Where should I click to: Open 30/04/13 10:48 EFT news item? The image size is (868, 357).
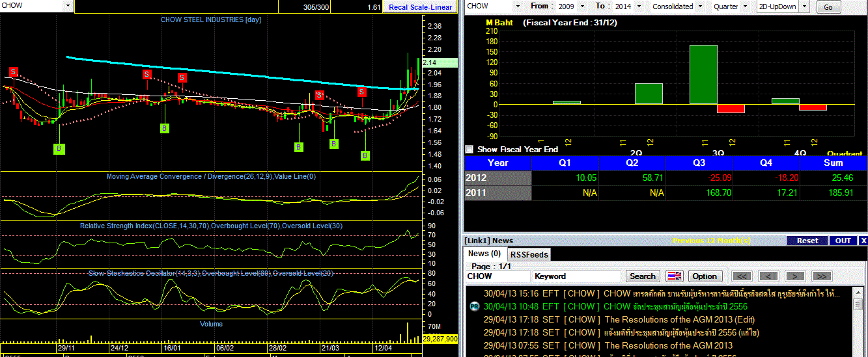point(615,306)
